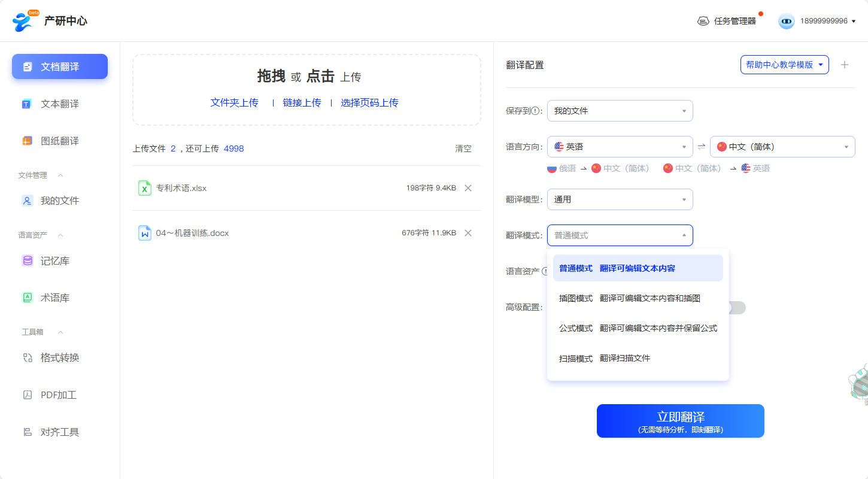Open the 保存到 我的文件 dropdown
Viewport: 868px width, 479px height.
point(620,111)
